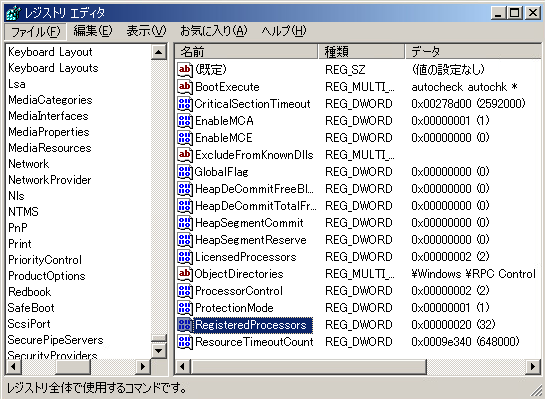Select the PriorityControl registry key
Image resolution: width=545 pixels, height=399 pixels.
point(45,260)
